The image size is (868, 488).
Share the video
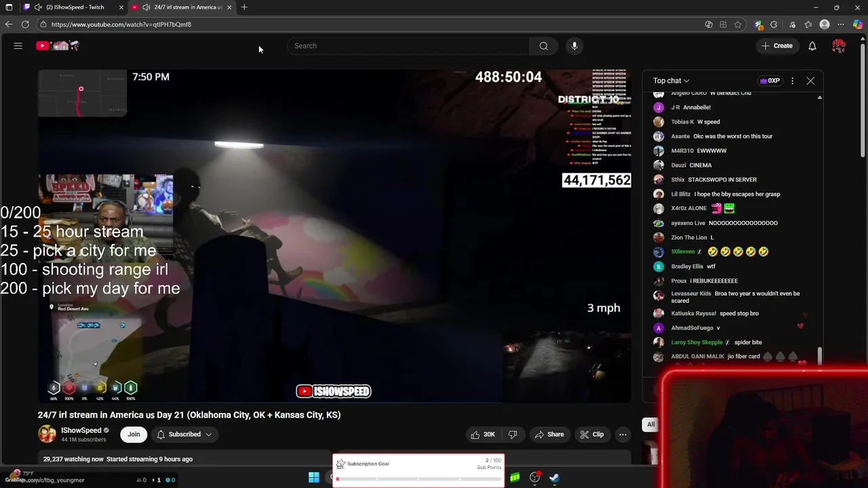[x=549, y=434]
